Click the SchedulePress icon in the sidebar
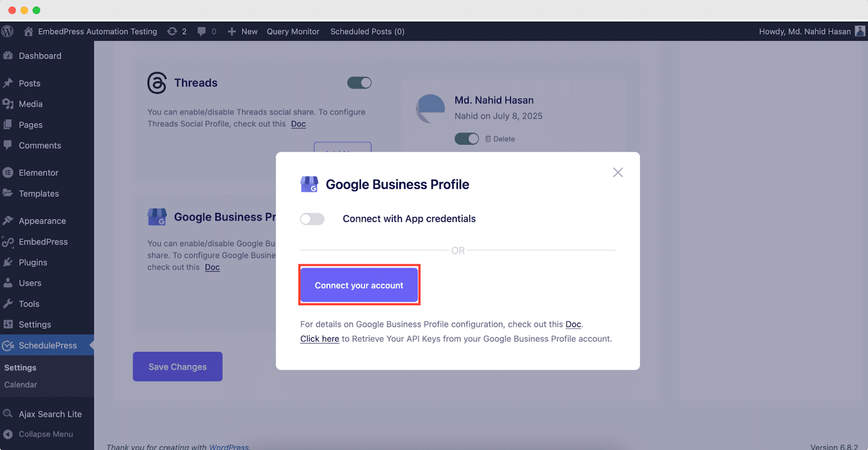This screenshot has width=868, height=450. pos(8,345)
